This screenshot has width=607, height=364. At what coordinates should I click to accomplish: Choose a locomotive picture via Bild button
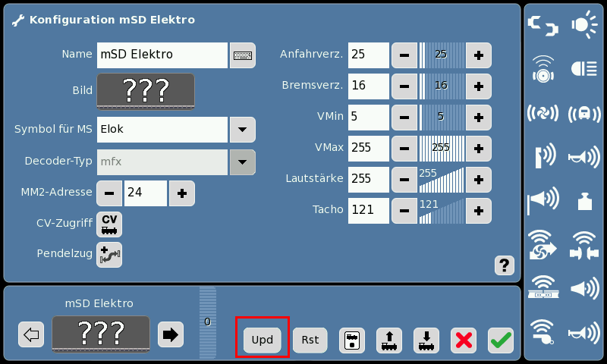[146, 92]
